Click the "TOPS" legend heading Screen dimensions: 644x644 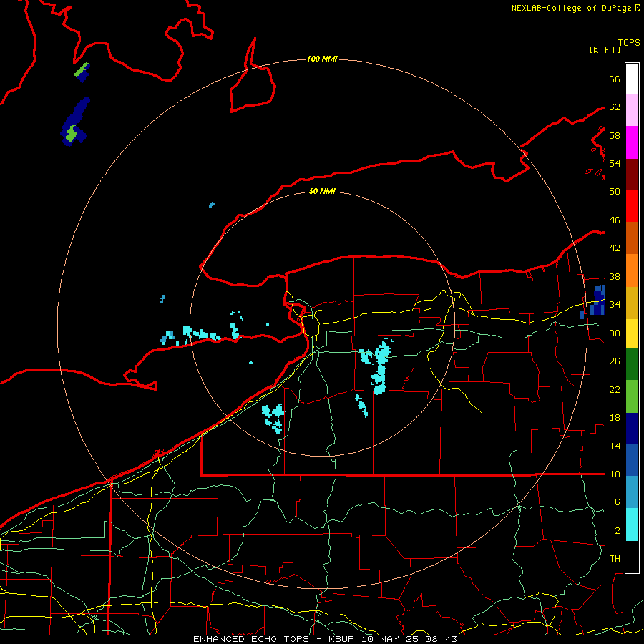[x=629, y=43]
